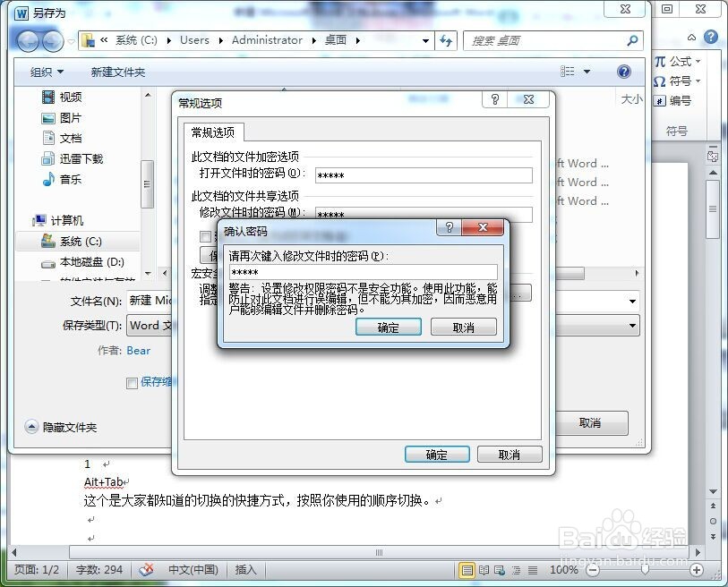The height and width of the screenshot is (587, 728).
Task: Click the zoom out minus button
Action: [x=593, y=570]
